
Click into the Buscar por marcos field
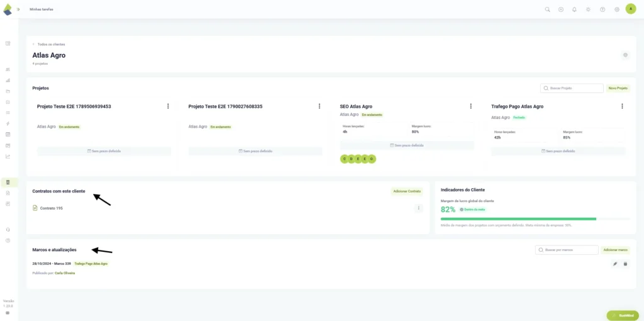tap(567, 250)
